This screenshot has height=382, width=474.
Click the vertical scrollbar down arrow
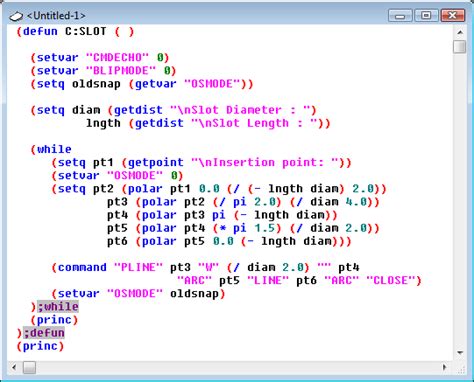(x=460, y=353)
